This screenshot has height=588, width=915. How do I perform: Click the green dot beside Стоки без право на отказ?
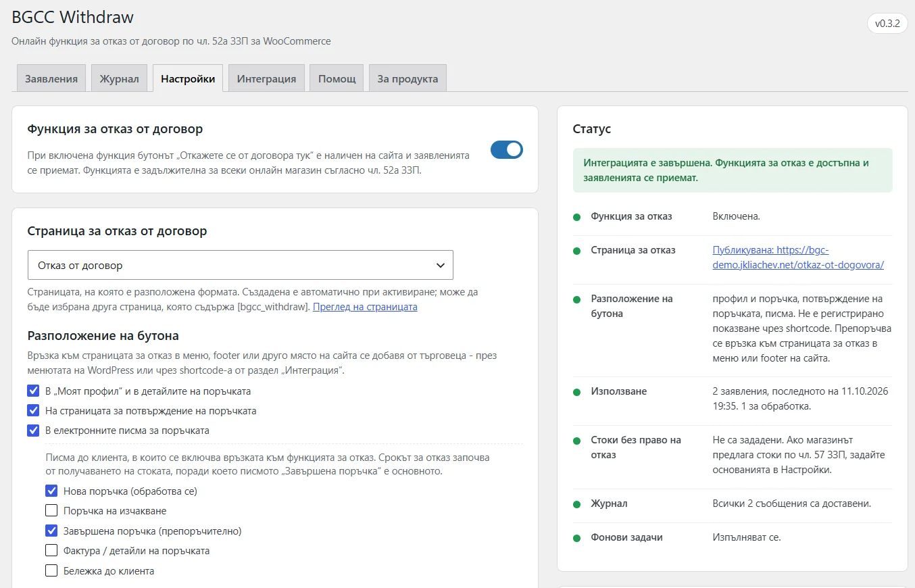[x=576, y=441]
